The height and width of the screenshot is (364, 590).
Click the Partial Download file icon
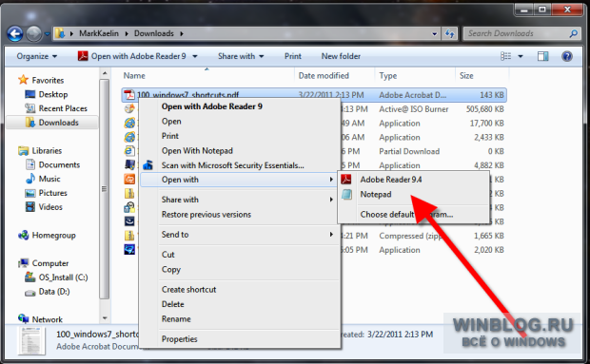pyautogui.click(x=129, y=151)
